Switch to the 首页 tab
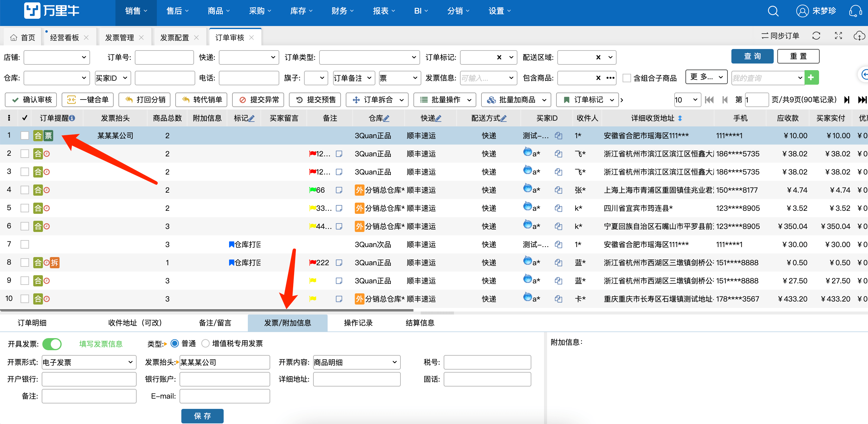 pyautogui.click(x=23, y=38)
